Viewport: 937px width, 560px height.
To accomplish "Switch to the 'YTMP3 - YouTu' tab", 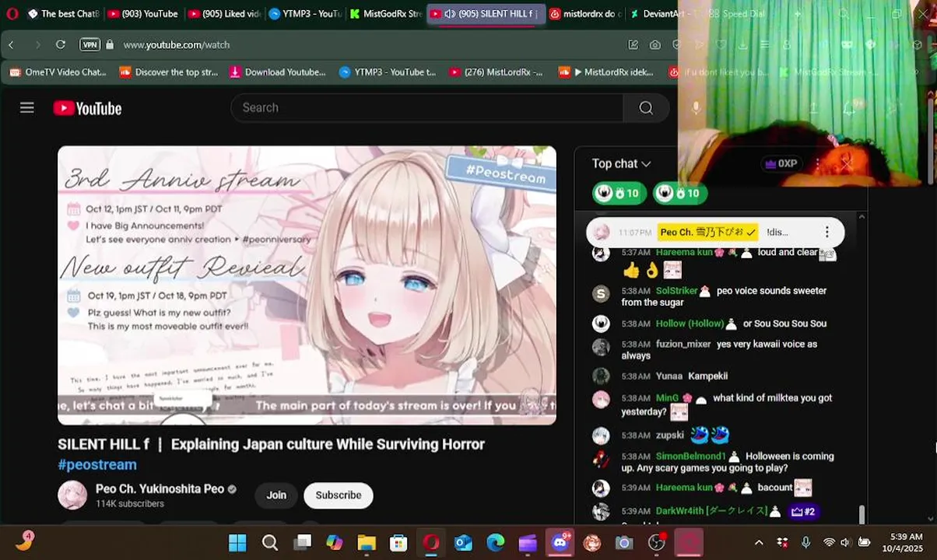I will click(305, 13).
